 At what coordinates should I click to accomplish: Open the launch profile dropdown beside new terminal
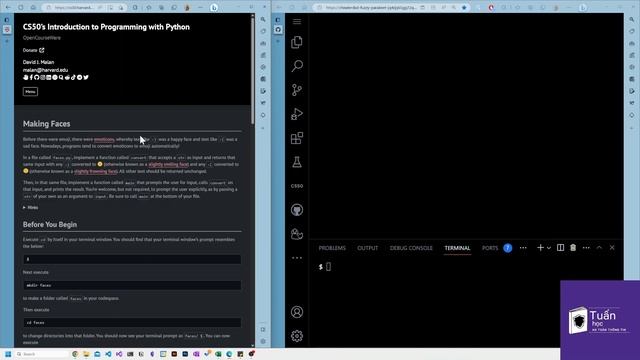pos(549,248)
